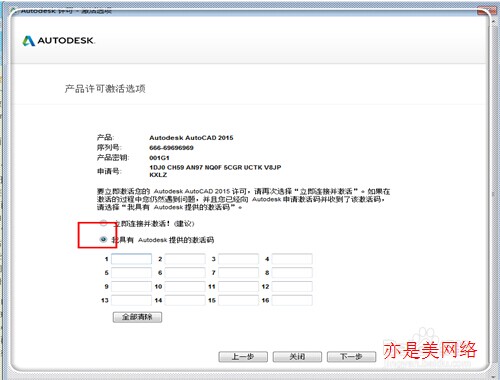
Task: Click activation code field 13
Action: point(131,300)
